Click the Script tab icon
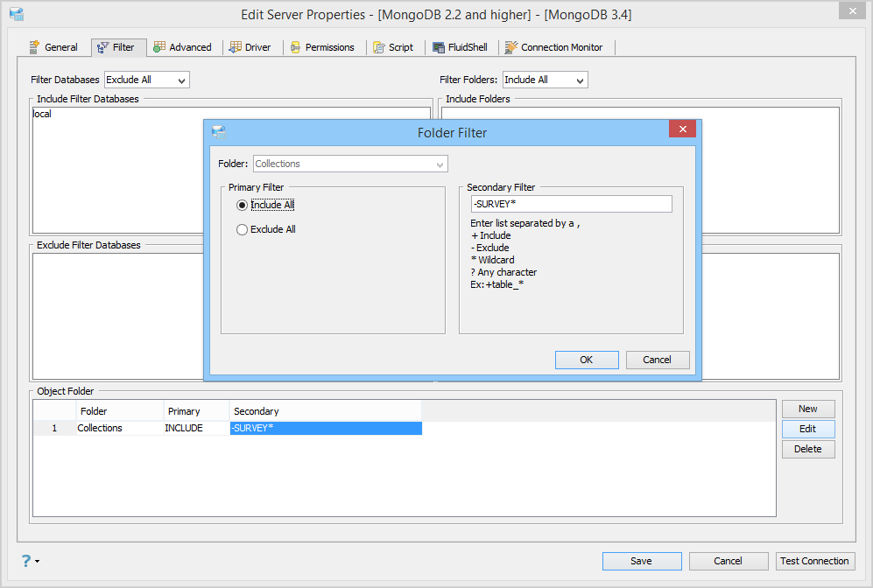 [379, 47]
